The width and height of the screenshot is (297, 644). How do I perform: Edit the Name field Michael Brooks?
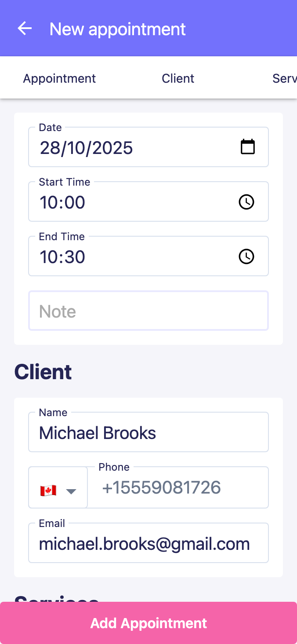pyautogui.click(x=148, y=433)
